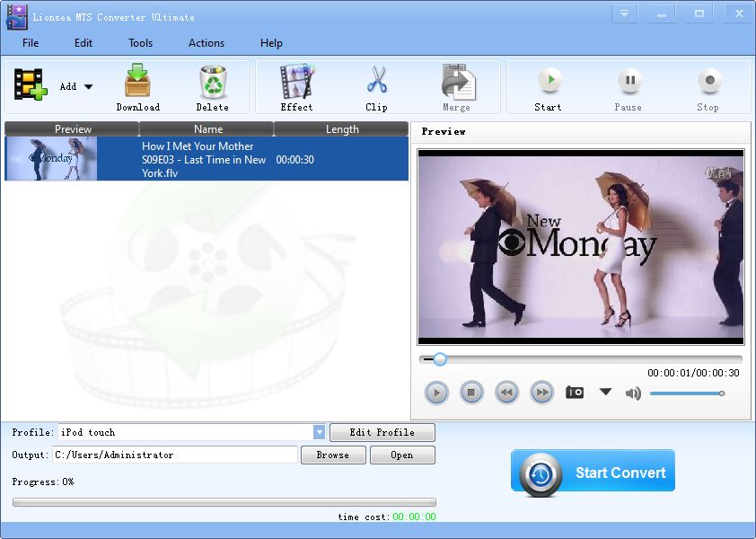Click the 00:00:30 length cell
The height and width of the screenshot is (539, 756).
pyautogui.click(x=295, y=160)
